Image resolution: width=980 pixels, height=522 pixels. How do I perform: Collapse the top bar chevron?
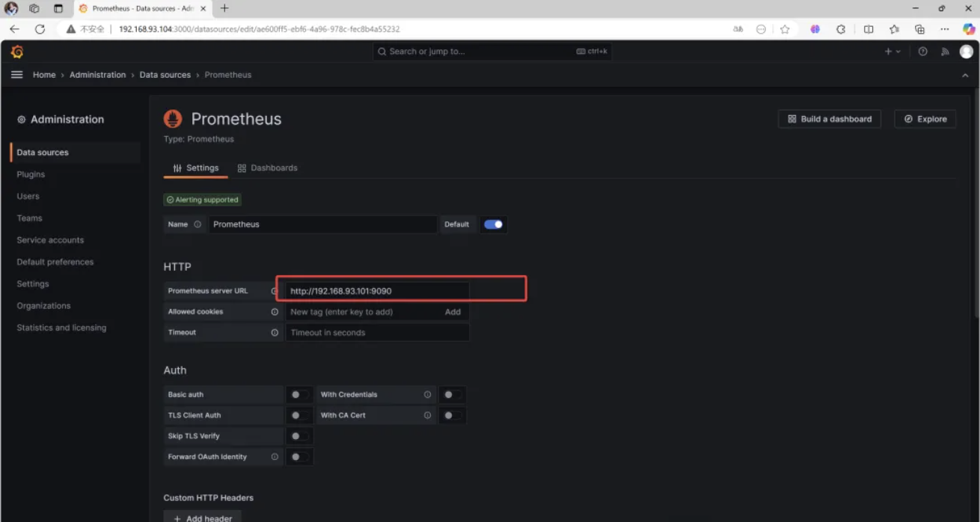tap(964, 76)
